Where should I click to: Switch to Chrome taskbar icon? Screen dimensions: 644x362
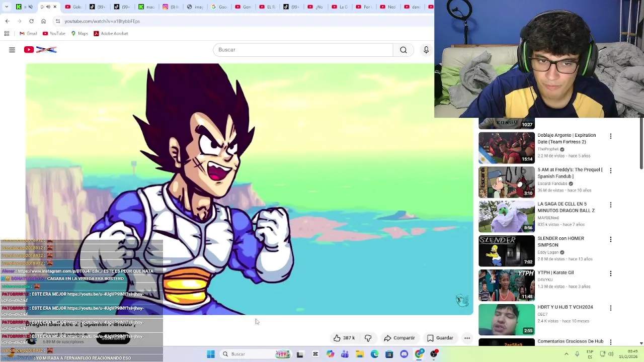[x=419, y=354]
